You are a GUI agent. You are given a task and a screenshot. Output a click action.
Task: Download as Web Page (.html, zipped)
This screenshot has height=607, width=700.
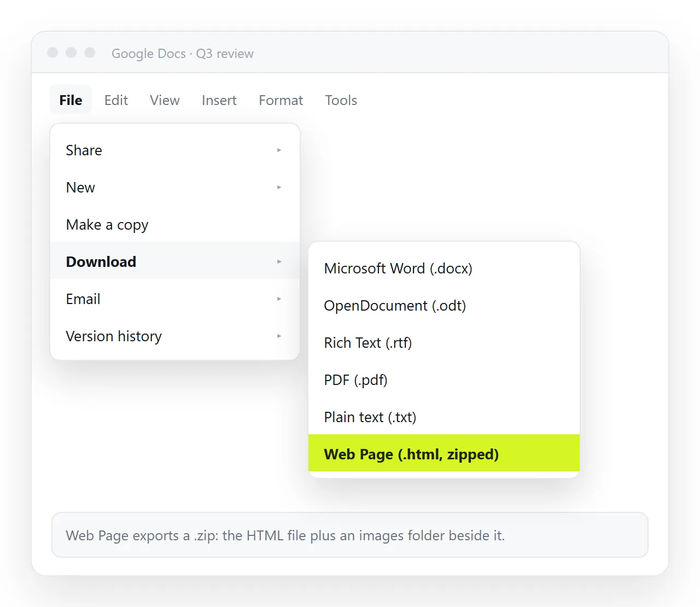click(444, 453)
